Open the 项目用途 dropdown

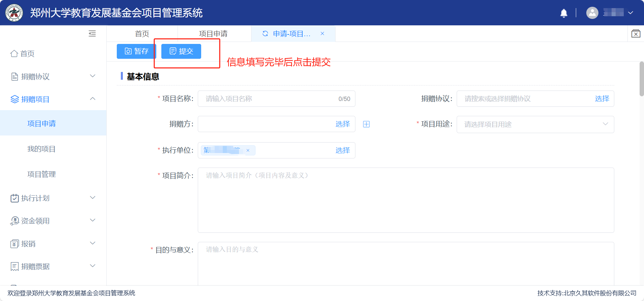(535, 124)
